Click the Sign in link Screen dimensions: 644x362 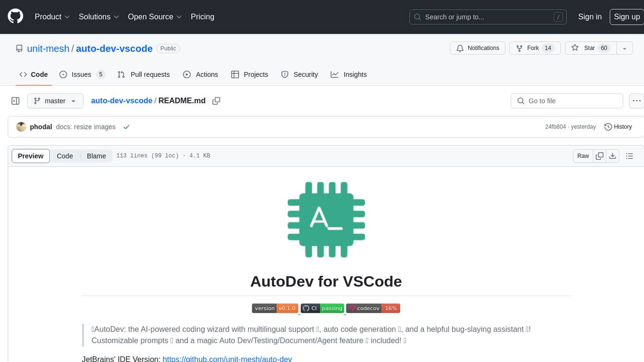point(590,17)
